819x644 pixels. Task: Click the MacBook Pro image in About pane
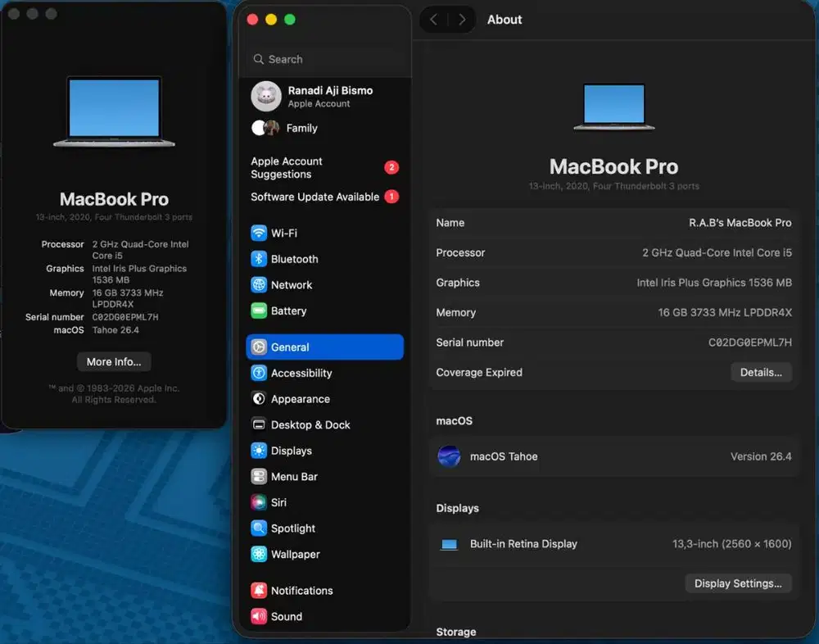click(x=613, y=107)
